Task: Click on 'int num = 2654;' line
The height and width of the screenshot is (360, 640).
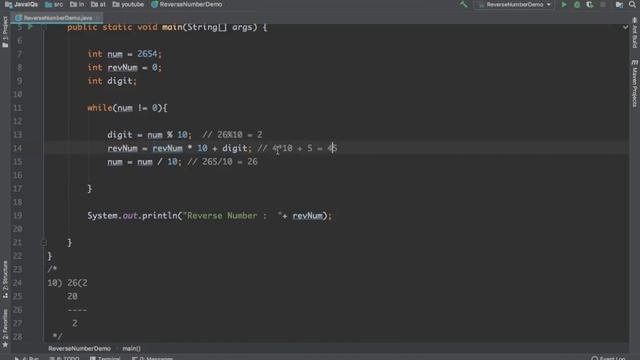Action: pos(124,54)
